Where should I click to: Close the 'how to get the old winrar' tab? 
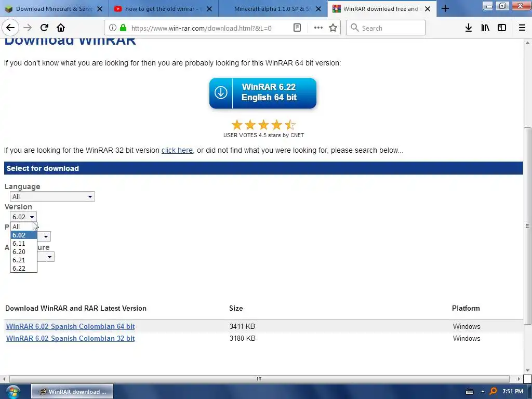[x=209, y=9]
